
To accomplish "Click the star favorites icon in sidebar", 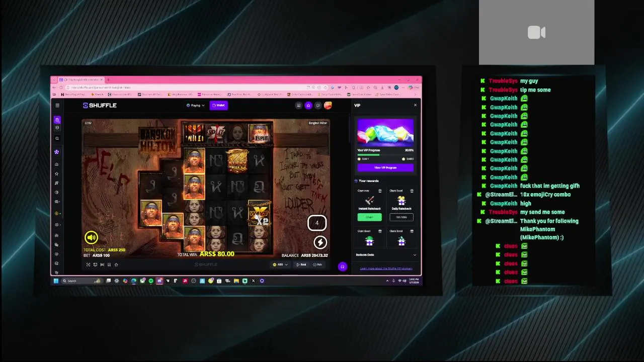I will pos(57,173).
